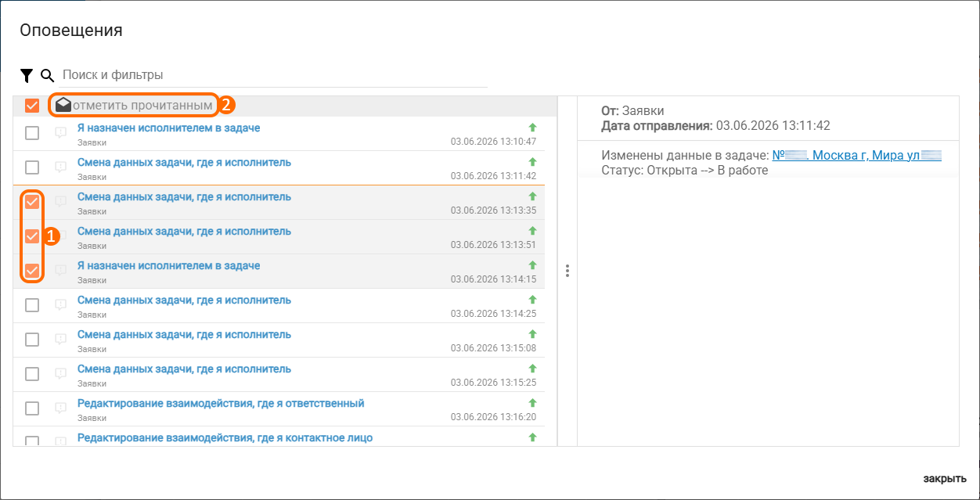
Task: Open 'Смена данных задачи' notification at 13:15:08
Action: tap(184, 334)
